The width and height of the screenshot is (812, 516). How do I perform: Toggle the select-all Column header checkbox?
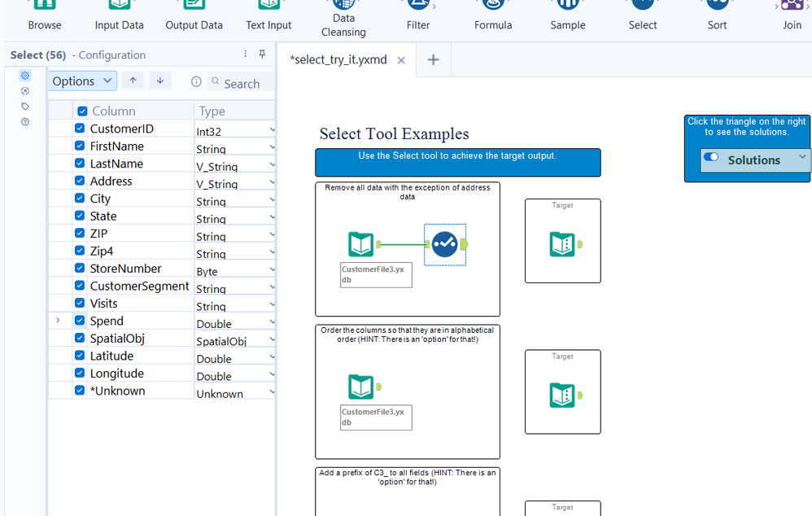point(82,111)
